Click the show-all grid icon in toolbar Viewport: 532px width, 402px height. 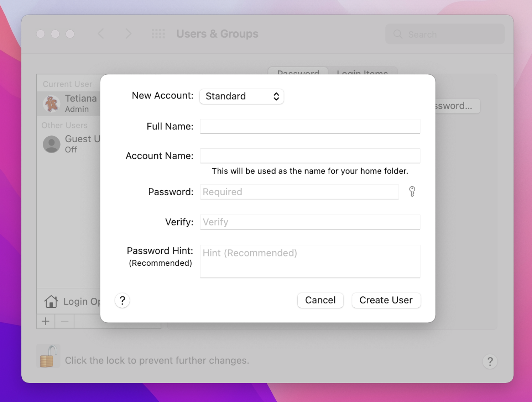158,34
